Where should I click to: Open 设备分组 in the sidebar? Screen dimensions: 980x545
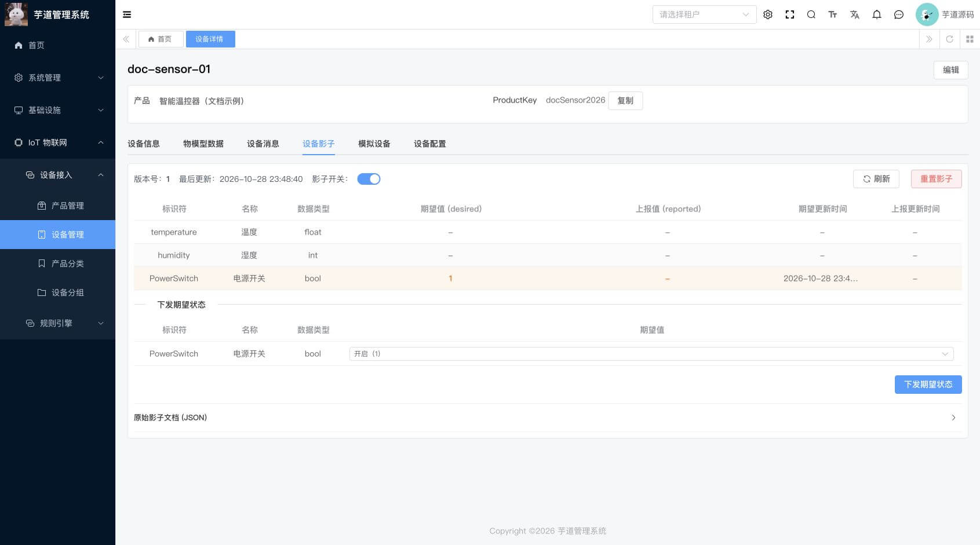tap(58, 292)
